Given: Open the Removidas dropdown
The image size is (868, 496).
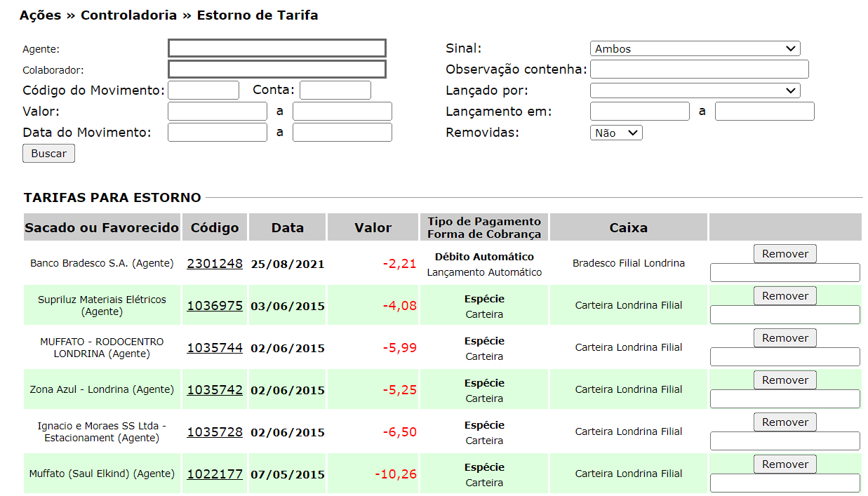Looking at the screenshot, I should click(615, 133).
